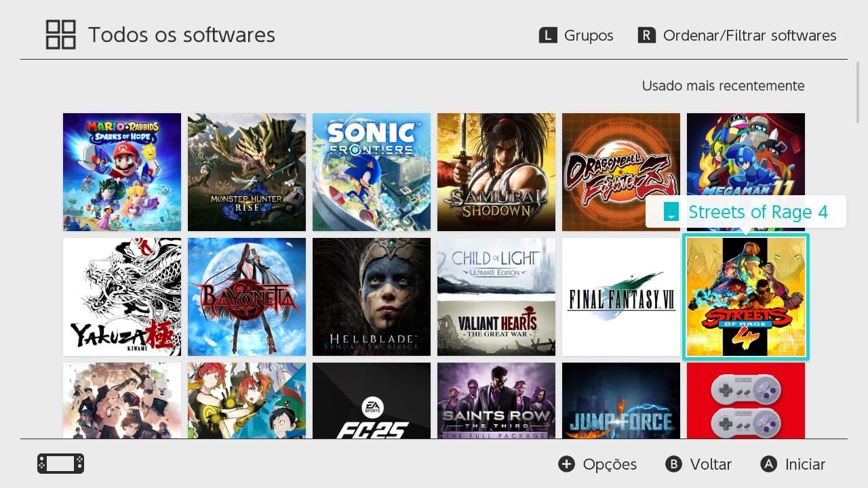
Task: Open Mario + Rabbids Sparks of Hope
Action: [x=122, y=172]
